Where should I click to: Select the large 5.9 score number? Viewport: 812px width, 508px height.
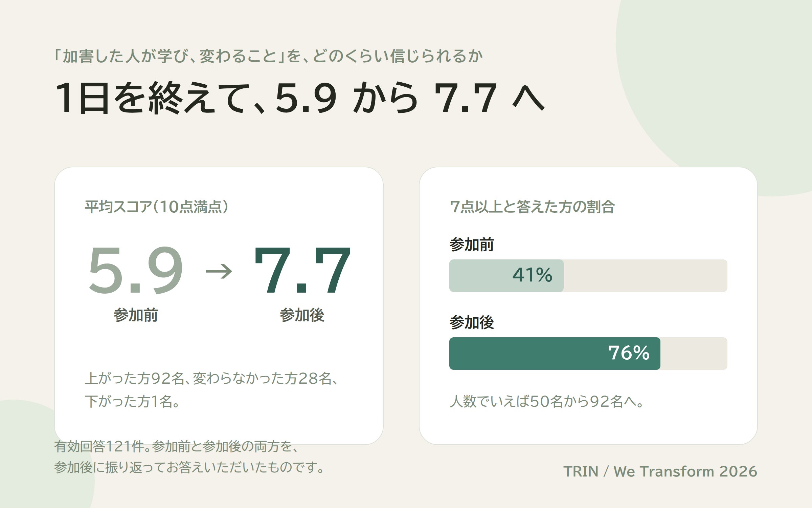(x=136, y=270)
